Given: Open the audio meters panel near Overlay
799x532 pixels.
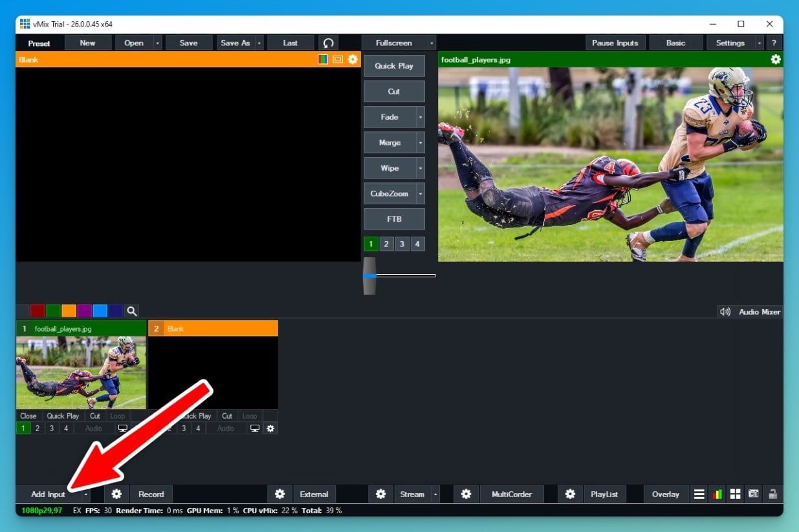Looking at the screenshot, I should point(717,494).
